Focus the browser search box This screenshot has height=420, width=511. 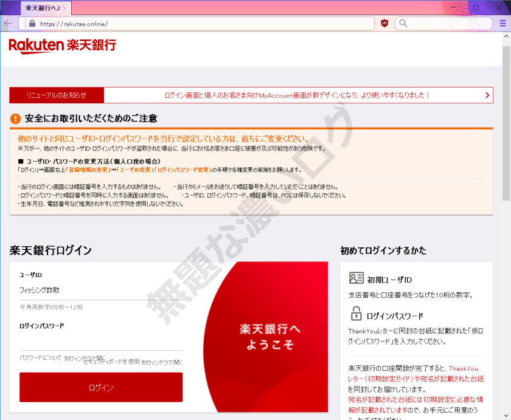[x=443, y=23]
